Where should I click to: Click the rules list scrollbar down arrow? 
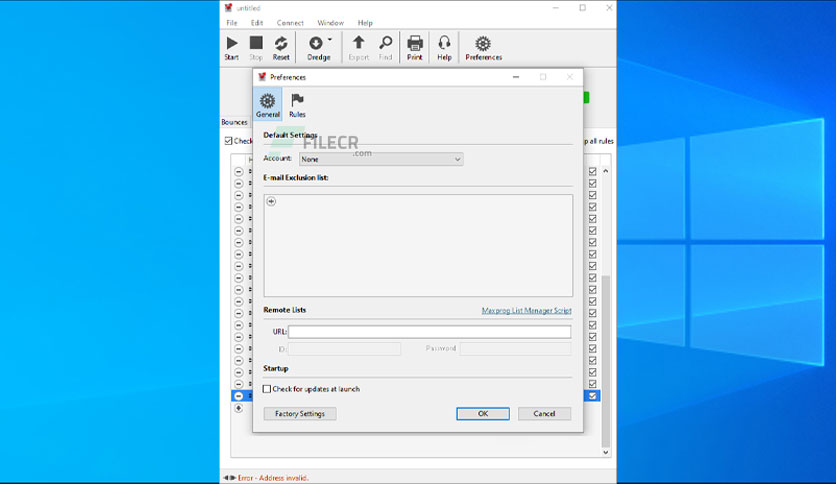tap(606, 452)
